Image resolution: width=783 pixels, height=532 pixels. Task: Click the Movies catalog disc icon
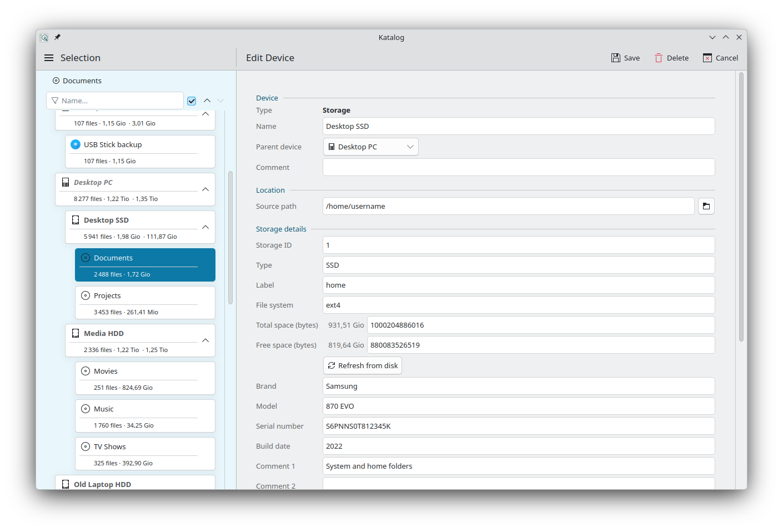pyautogui.click(x=86, y=371)
